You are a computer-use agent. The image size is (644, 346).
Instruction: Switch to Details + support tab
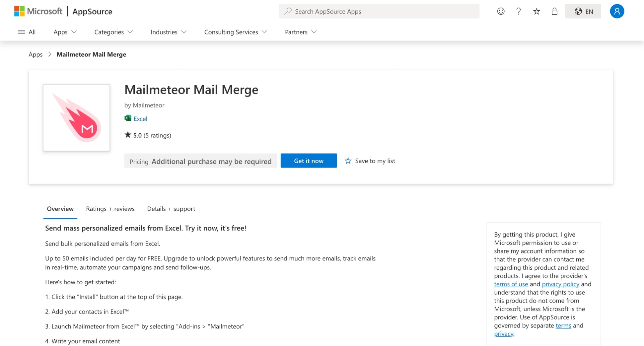tap(171, 209)
